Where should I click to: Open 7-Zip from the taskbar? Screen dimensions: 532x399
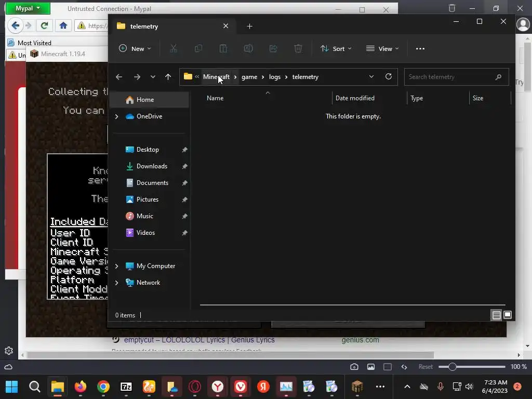126,387
